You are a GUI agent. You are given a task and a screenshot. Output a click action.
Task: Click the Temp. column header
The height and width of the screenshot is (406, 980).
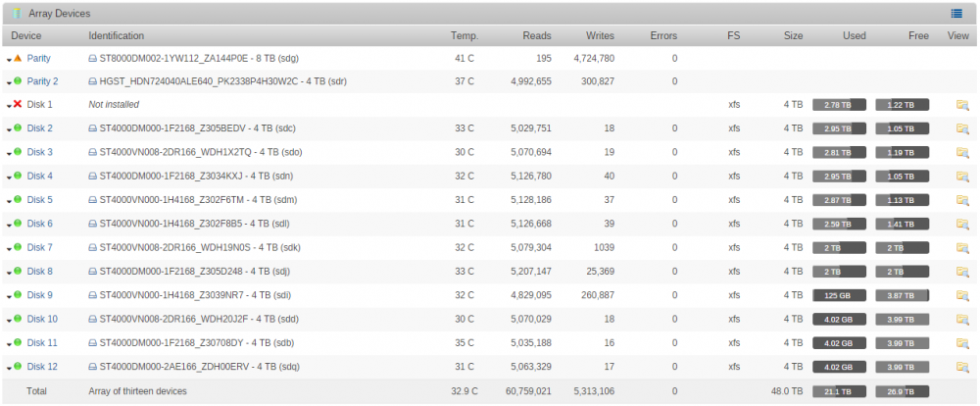click(465, 35)
